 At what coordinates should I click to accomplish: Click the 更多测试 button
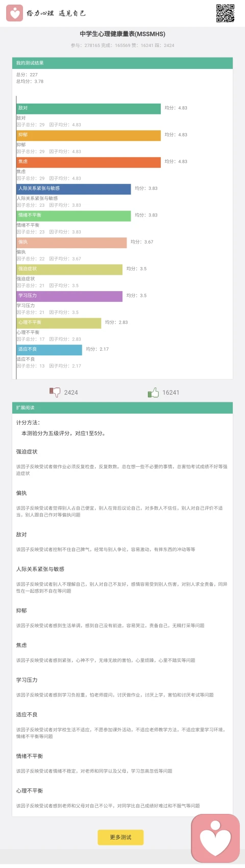pyautogui.click(x=120, y=837)
